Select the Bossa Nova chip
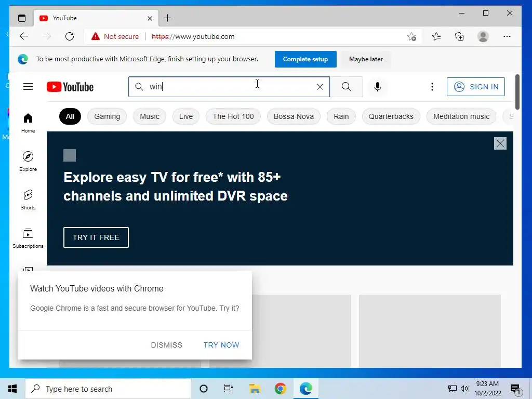Screen dimensions: 532x399 click(x=294, y=116)
